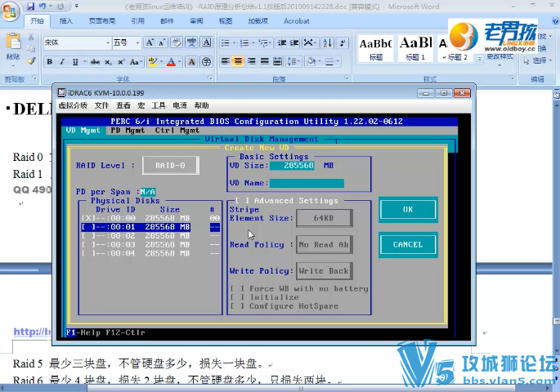Click the Shrink Font icon
This screenshot has height=392, width=560.
click(161, 42)
